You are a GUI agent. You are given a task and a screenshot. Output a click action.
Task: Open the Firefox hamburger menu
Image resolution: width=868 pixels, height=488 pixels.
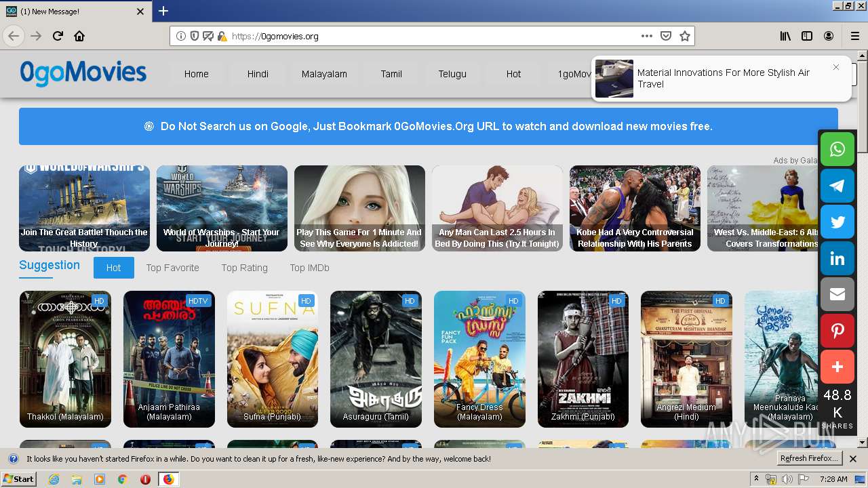click(x=854, y=36)
